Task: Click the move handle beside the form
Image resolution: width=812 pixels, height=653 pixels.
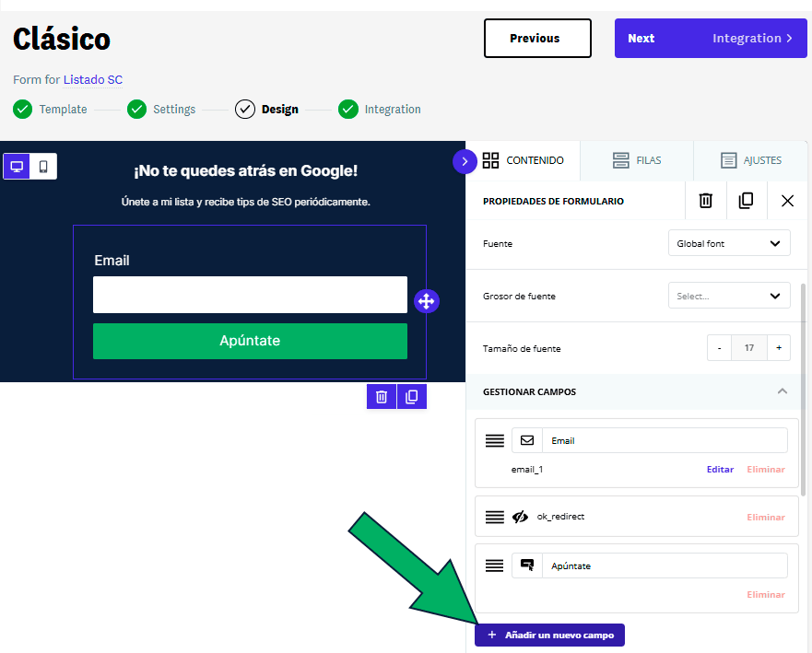Action: (426, 301)
